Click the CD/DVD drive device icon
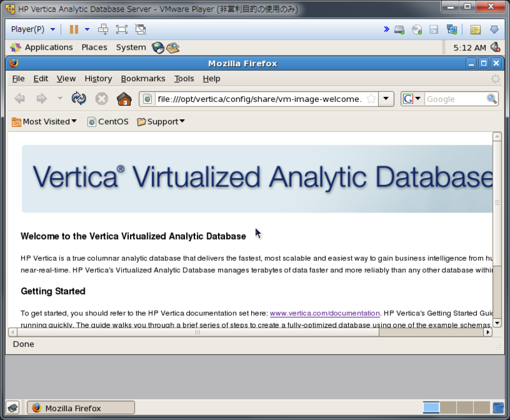 click(x=417, y=29)
